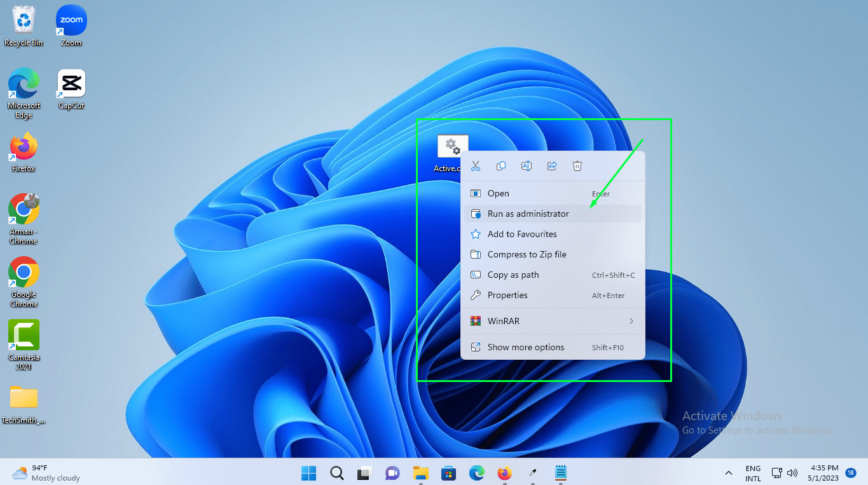Choose Compress to Zip file

527,254
